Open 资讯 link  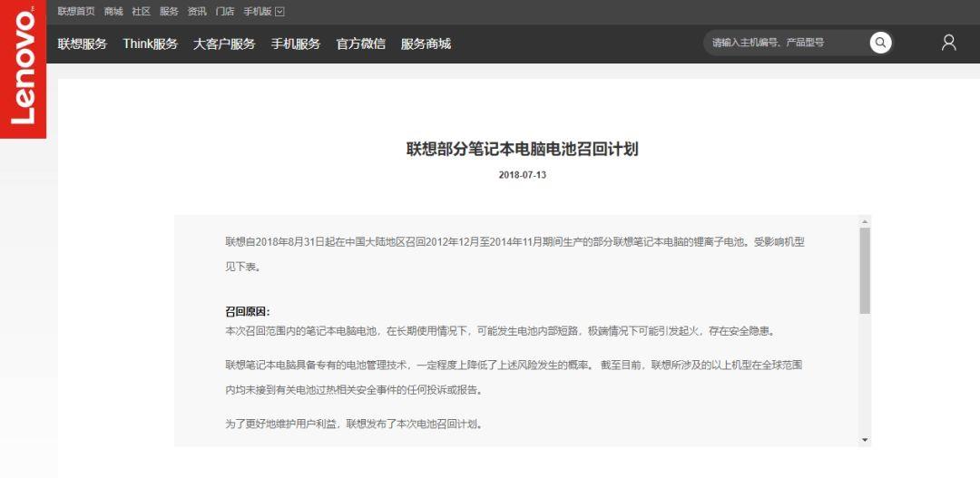pos(197,11)
